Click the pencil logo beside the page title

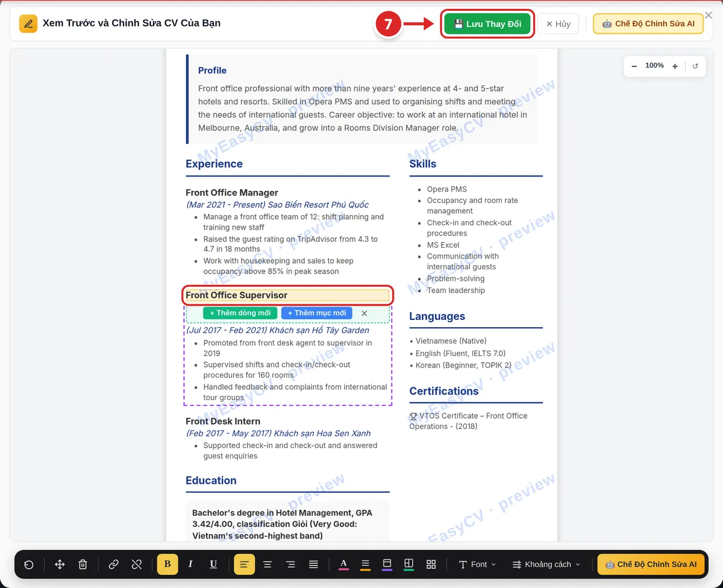(x=28, y=23)
